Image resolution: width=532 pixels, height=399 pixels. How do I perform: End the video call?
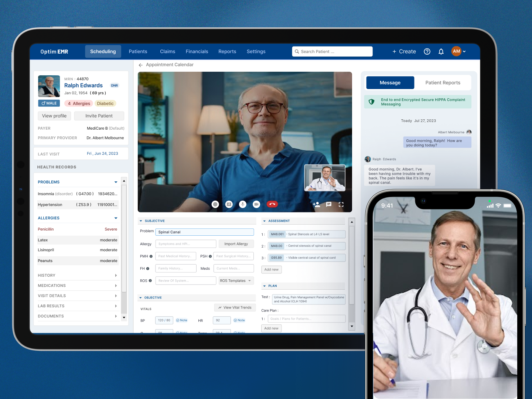[272, 204]
